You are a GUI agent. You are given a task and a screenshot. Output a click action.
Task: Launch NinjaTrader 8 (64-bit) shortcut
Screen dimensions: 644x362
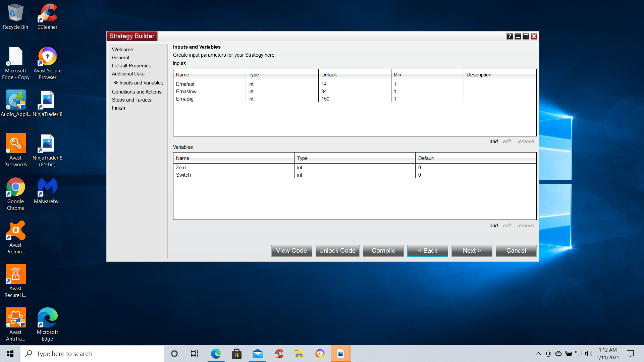point(47,150)
